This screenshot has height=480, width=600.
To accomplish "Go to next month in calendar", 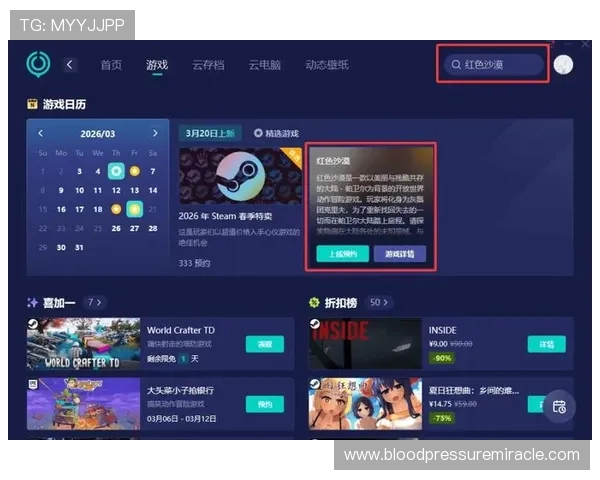I will pyautogui.click(x=155, y=133).
